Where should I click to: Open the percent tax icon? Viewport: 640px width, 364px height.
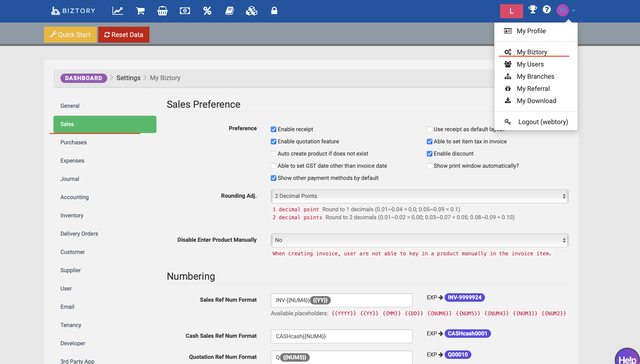pyautogui.click(x=207, y=11)
